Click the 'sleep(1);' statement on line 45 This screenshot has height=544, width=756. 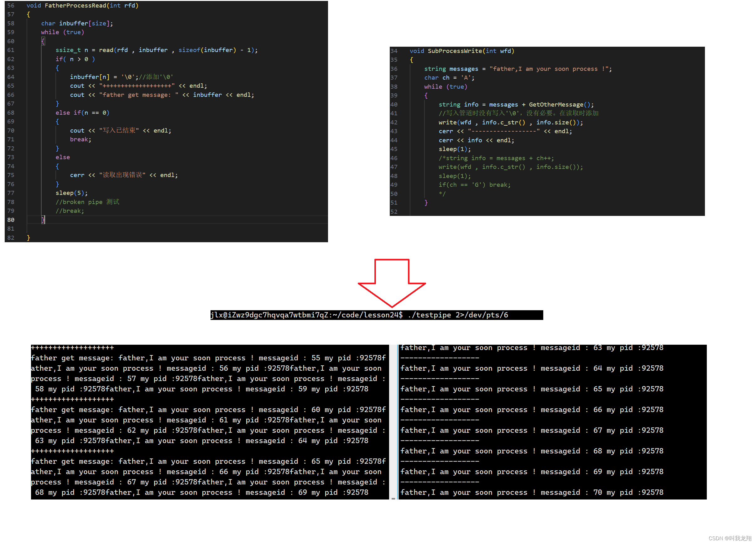(455, 149)
